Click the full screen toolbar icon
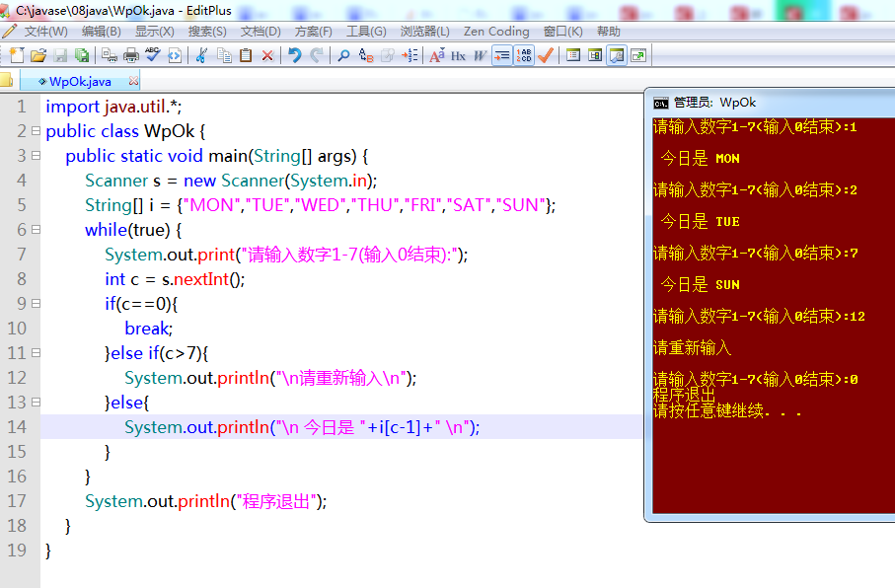Viewport: 895px width, 588px height. (638, 55)
